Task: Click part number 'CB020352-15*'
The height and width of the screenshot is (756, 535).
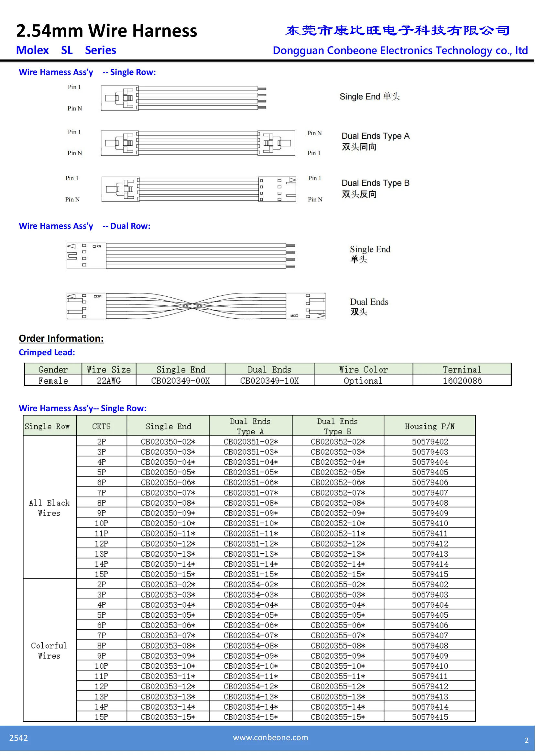Action: (x=338, y=575)
